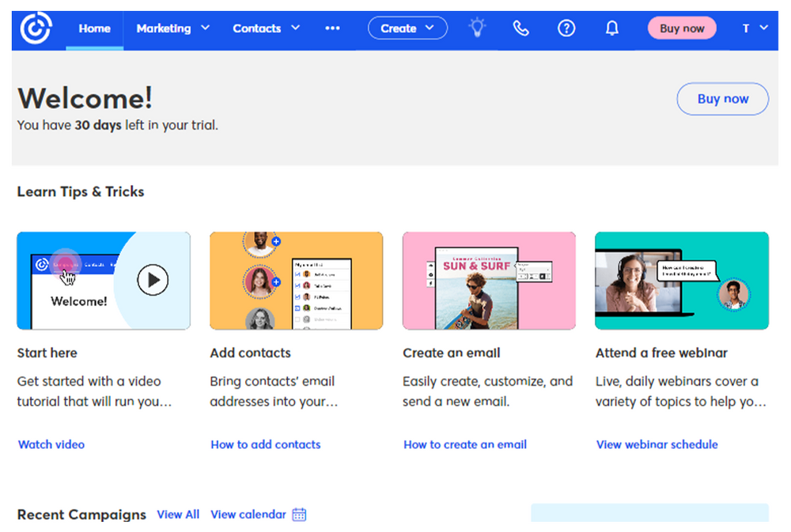Go to the Home tab
Screen dimensions: 791x532
94,28
